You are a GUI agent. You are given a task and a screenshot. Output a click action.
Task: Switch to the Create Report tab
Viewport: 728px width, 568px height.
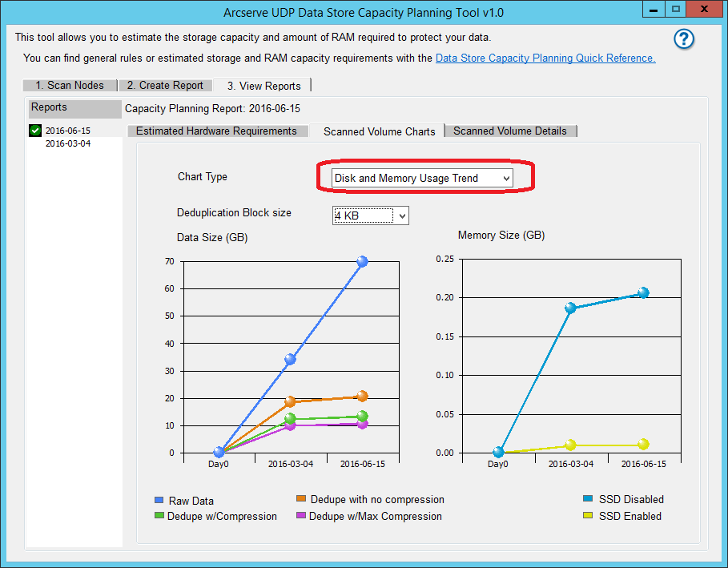[x=165, y=86]
